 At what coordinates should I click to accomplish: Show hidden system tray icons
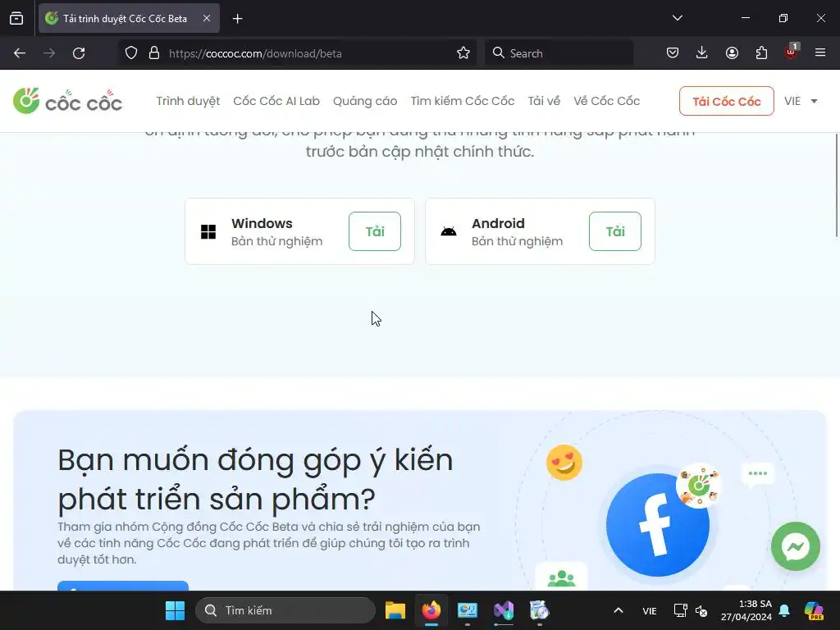[x=618, y=610]
